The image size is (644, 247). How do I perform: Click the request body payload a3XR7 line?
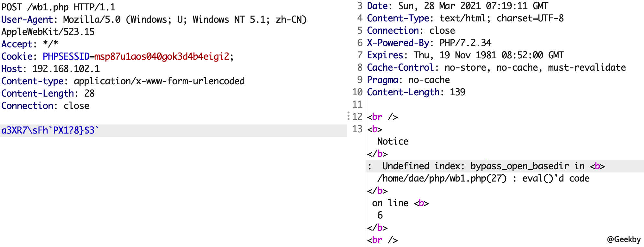[173, 130]
